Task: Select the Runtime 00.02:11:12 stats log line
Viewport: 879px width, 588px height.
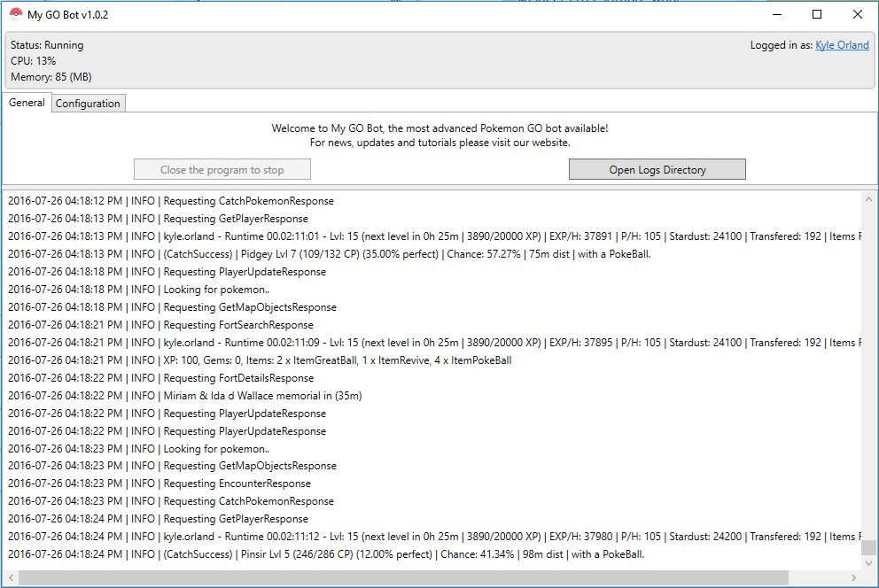Action: [x=434, y=537]
